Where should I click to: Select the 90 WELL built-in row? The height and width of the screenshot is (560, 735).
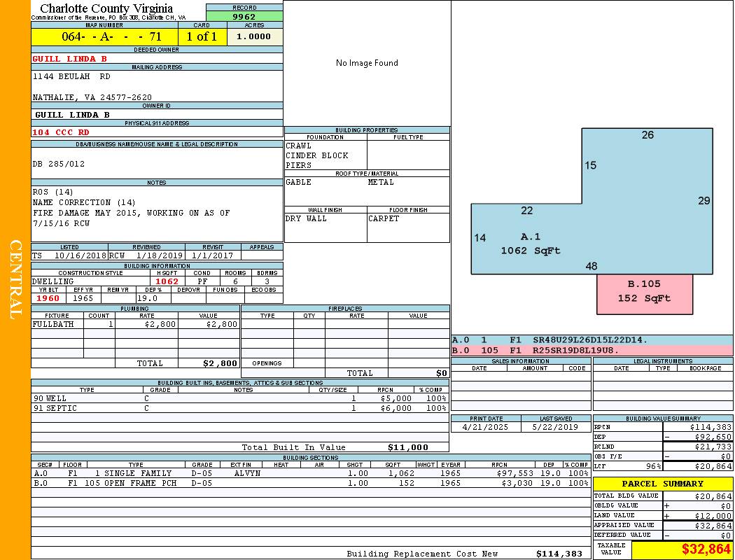coord(239,398)
